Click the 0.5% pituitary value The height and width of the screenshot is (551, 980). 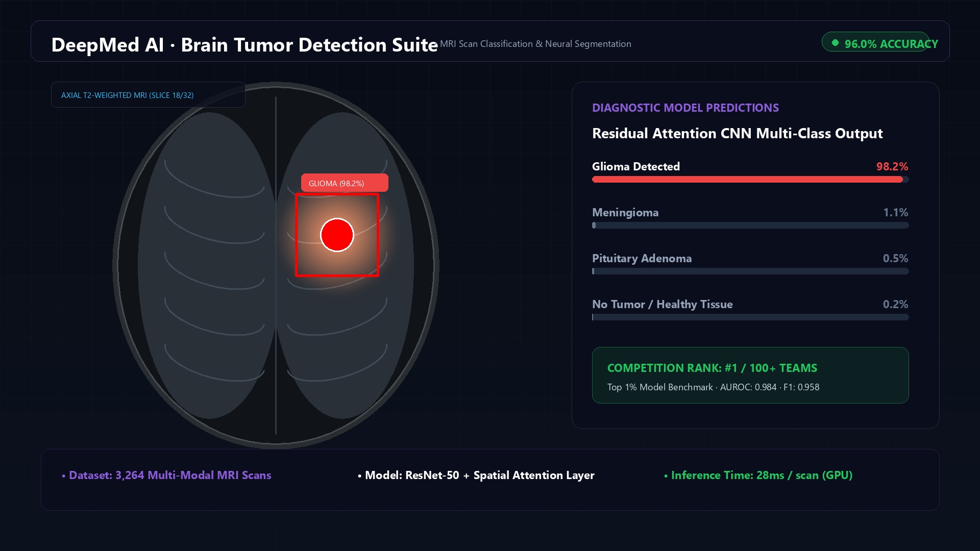coord(896,258)
